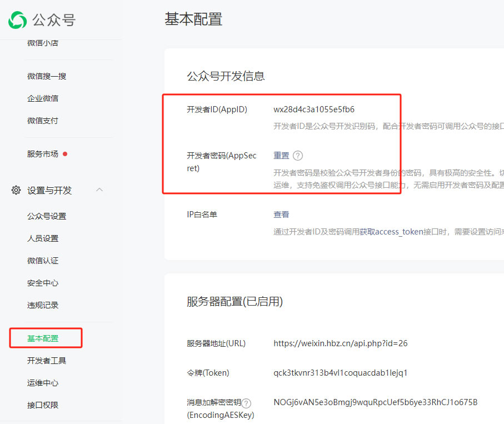Click the IP白名单 label
The height and width of the screenshot is (424, 504).
click(202, 215)
